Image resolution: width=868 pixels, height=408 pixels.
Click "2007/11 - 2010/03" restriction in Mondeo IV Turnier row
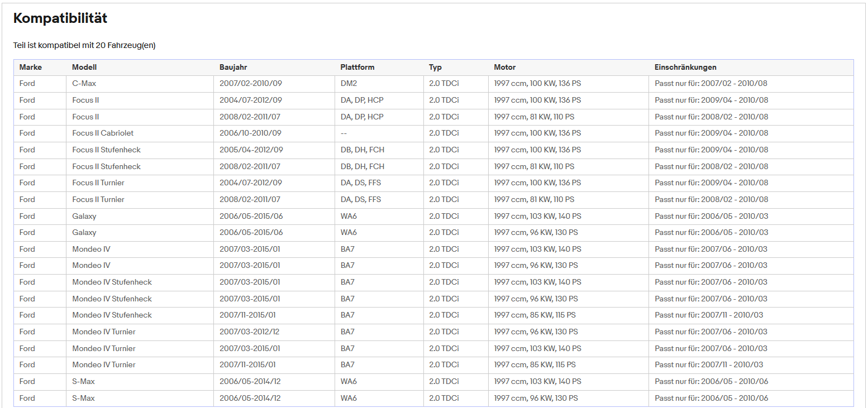coord(709,364)
